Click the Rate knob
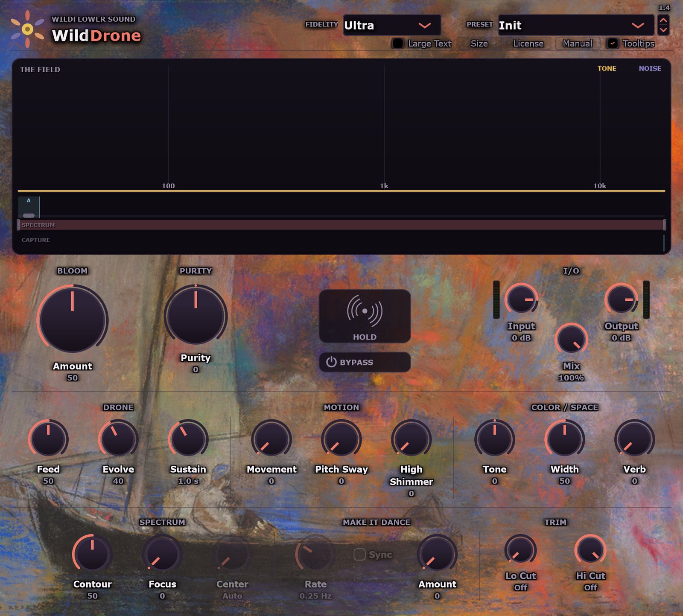This screenshot has height=616, width=683. 315,554
